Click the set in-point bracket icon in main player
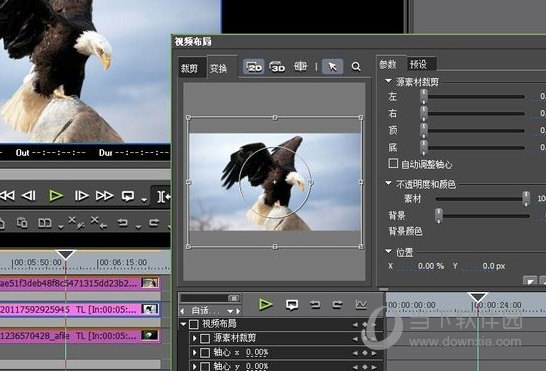Screen dimensions: 546x371 point(163,197)
